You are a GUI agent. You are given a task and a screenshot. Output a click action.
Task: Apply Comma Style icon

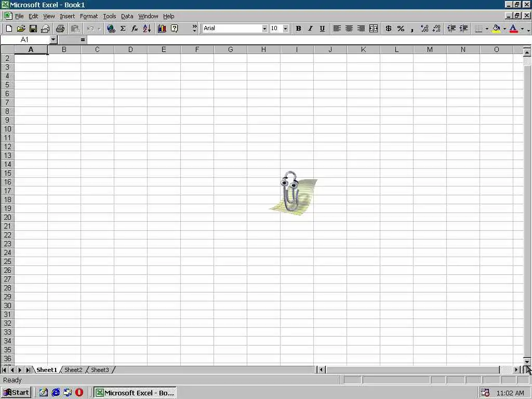coord(412,29)
